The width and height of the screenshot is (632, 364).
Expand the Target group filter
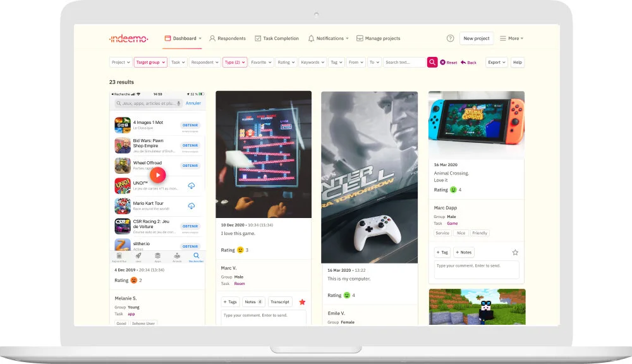click(x=150, y=62)
